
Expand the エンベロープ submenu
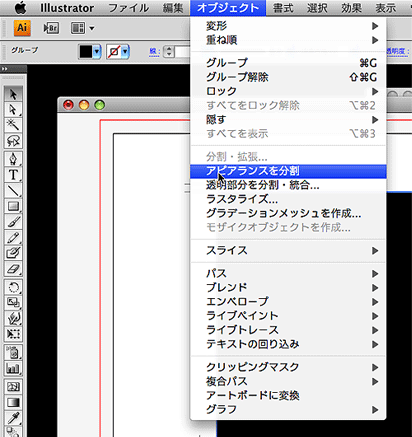tap(288, 301)
